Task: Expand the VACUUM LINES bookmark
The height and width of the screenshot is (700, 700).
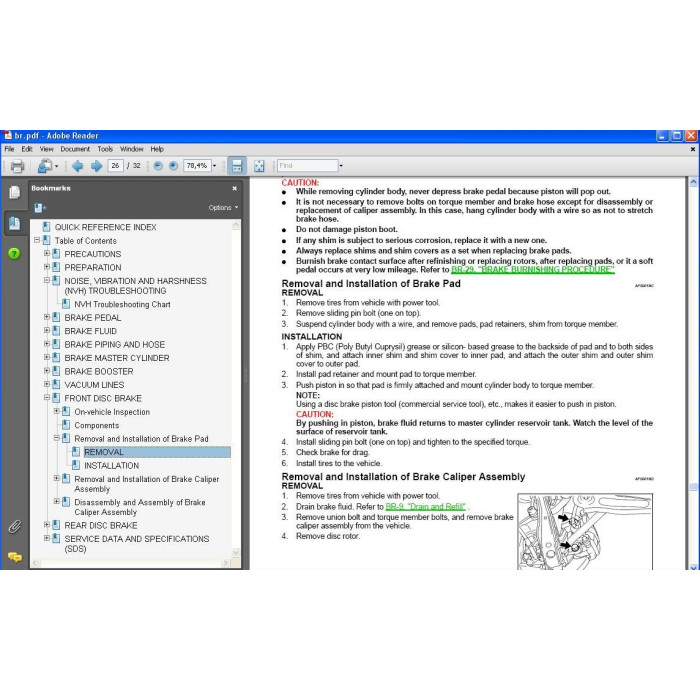Action: (x=47, y=384)
